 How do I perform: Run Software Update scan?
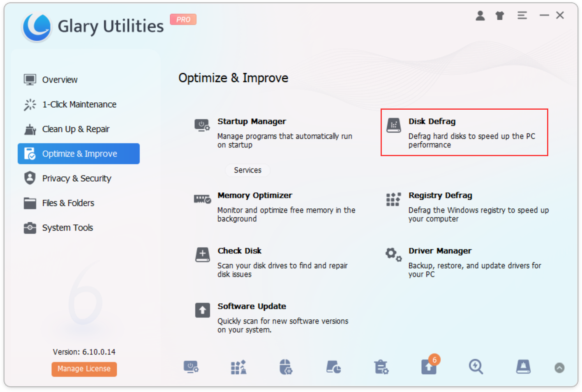[252, 306]
